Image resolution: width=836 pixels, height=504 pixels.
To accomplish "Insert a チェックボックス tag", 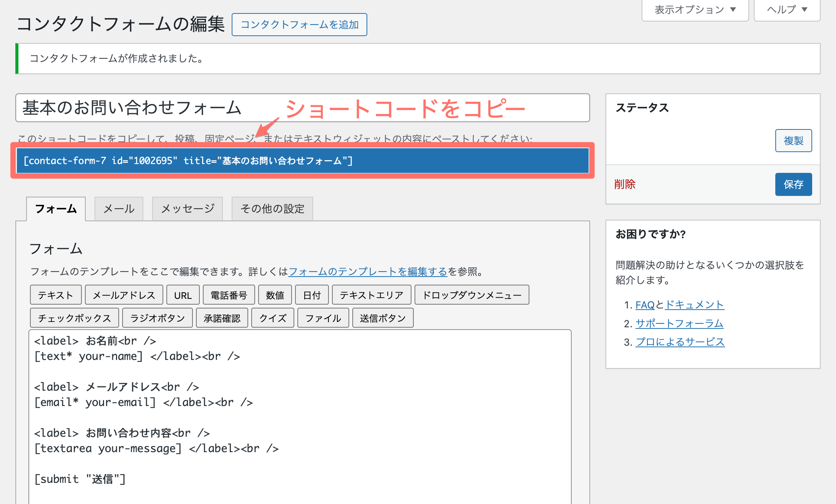I will point(75,318).
